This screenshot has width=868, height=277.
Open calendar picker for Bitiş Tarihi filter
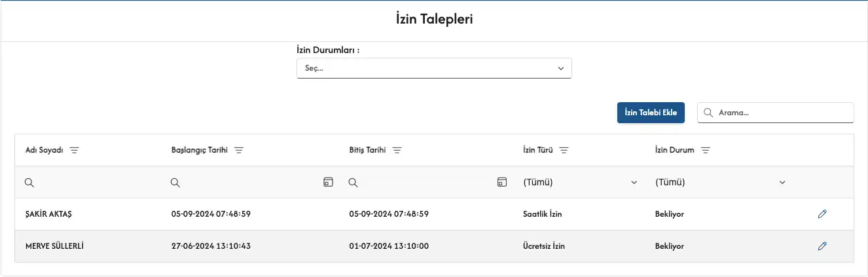coord(502,182)
